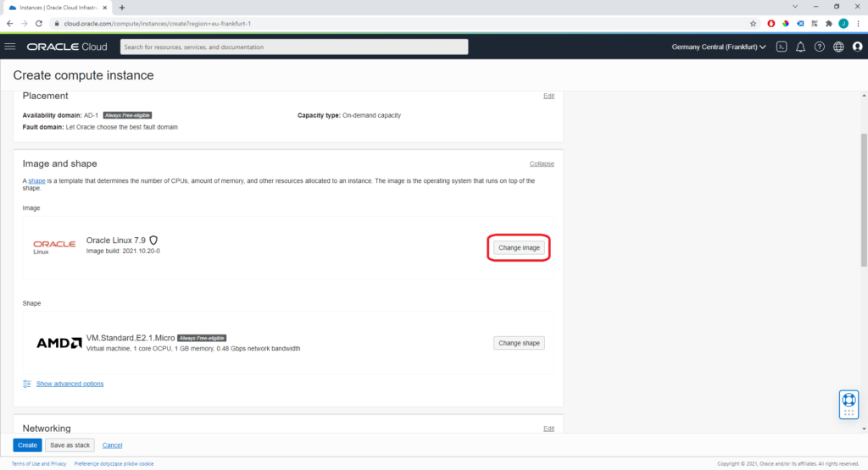Click the Oracle Cloud logo
This screenshot has height=470, width=868.
coord(67,47)
